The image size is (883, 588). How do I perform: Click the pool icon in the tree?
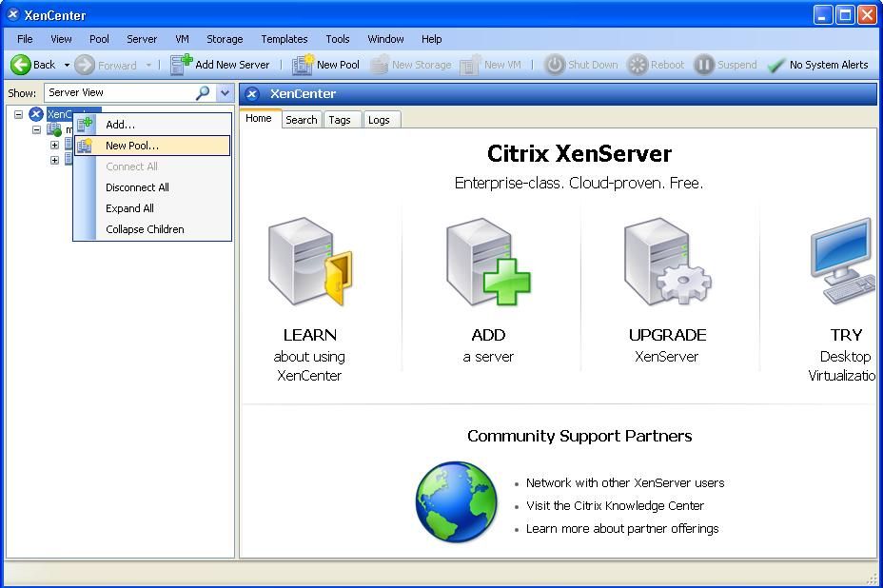[54, 130]
